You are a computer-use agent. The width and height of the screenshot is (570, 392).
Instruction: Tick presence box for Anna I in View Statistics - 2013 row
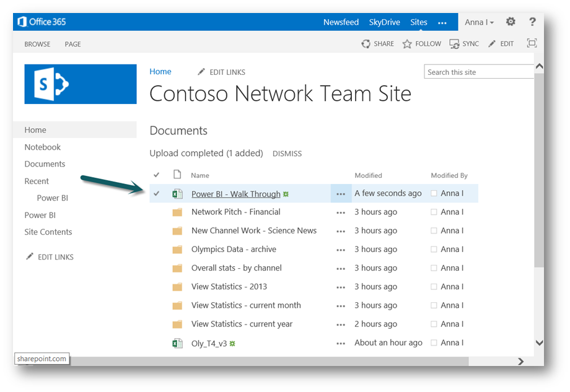pos(434,287)
